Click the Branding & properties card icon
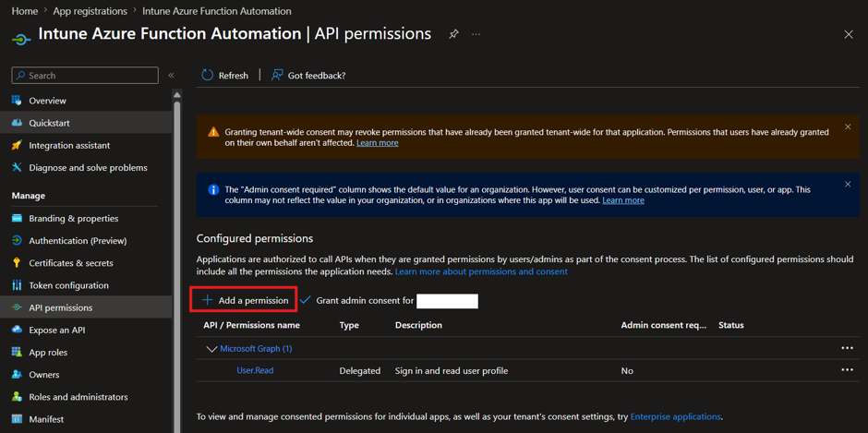This screenshot has width=868, height=433. 18,218
